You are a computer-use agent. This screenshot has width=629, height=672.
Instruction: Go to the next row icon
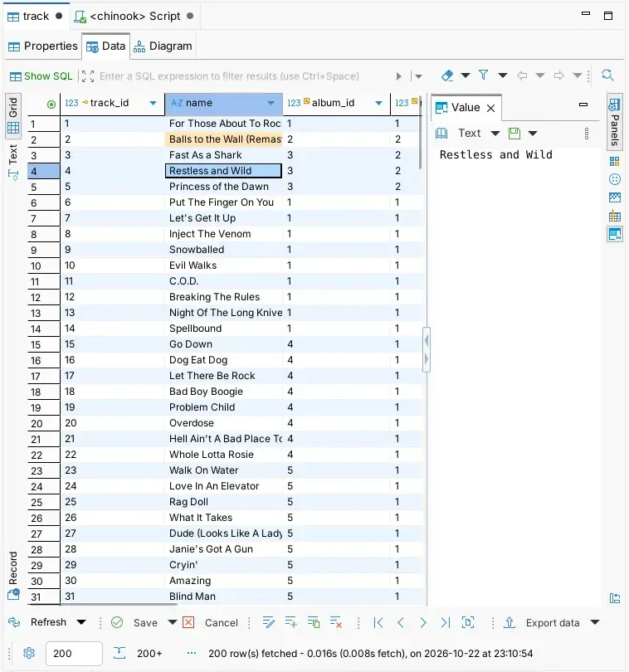[x=423, y=622]
